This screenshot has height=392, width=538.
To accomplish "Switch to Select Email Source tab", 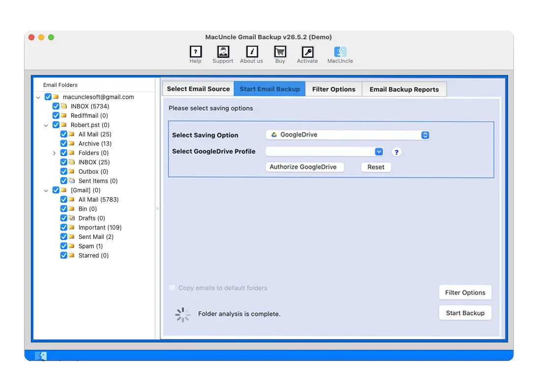I will click(x=198, y=89).
